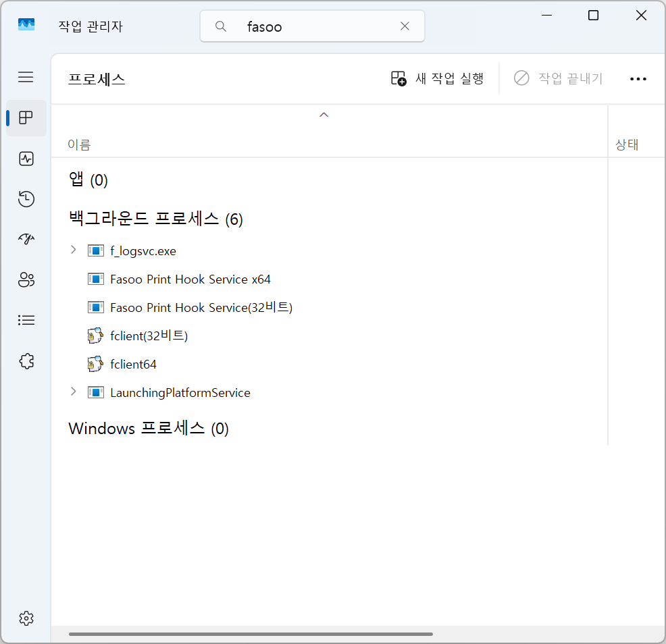Screen dimensions: 666x644
Task: Maximize the Task Manager window
Action: point(593,16)
